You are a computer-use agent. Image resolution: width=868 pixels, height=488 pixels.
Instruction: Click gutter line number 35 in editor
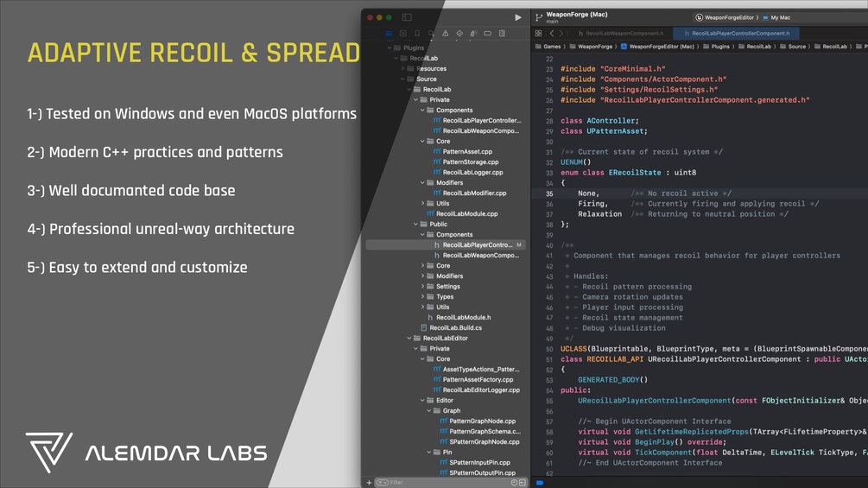point(549,193)
